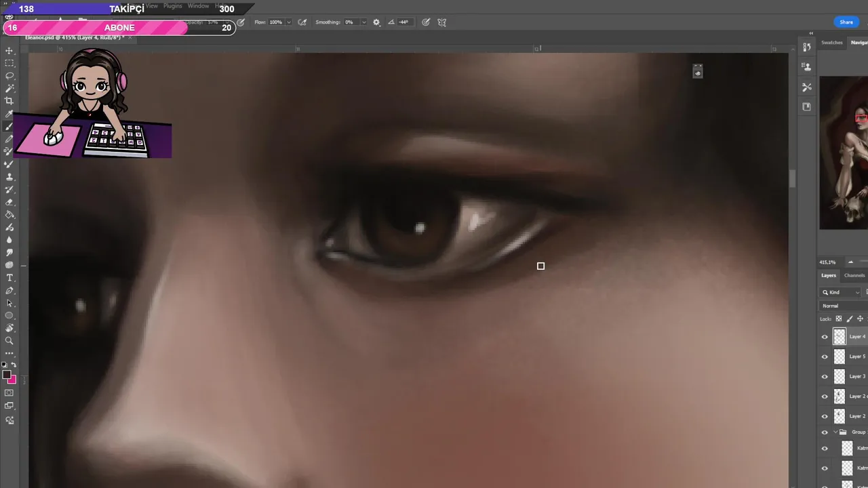Click the Navigator preview thumbnail
The width and height of the screenshot is (868, 488).
tap(844, 152)
